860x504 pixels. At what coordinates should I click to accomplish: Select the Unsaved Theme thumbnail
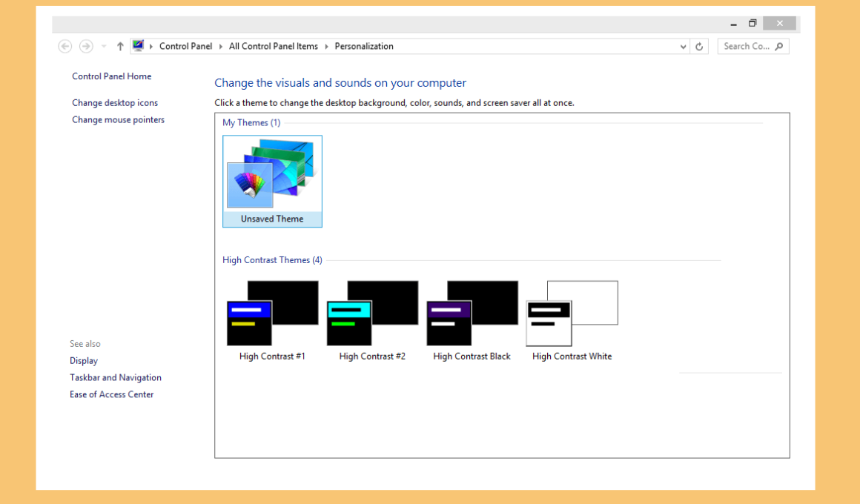272,182
